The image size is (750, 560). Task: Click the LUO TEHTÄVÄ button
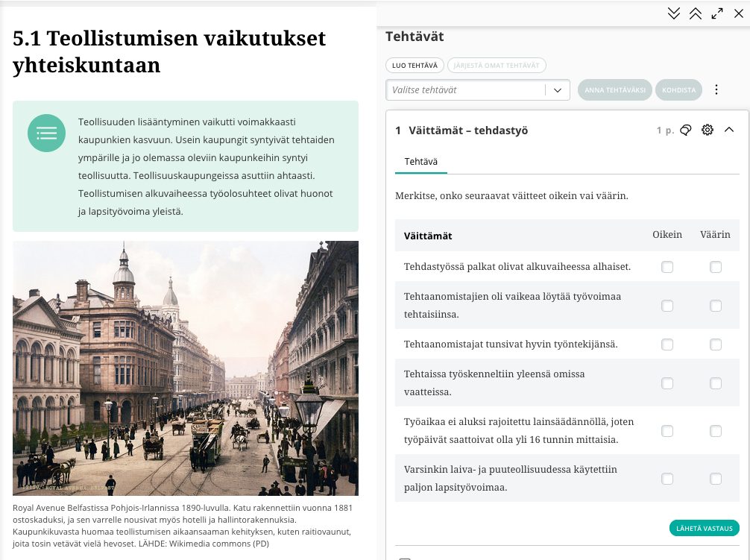pyautogui.click(x=415, y=66)
